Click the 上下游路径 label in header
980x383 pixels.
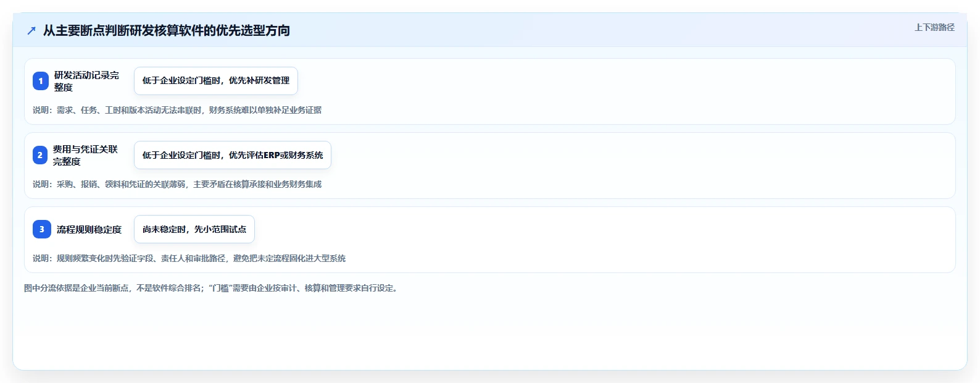pos(934,27)
